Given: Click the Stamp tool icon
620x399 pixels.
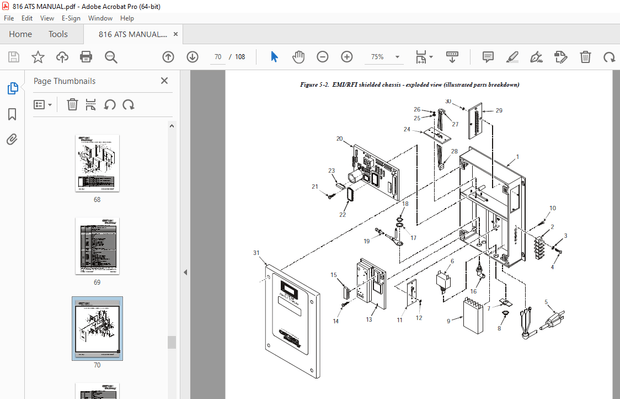Looking at the screenshot, I should pos(561,57).
